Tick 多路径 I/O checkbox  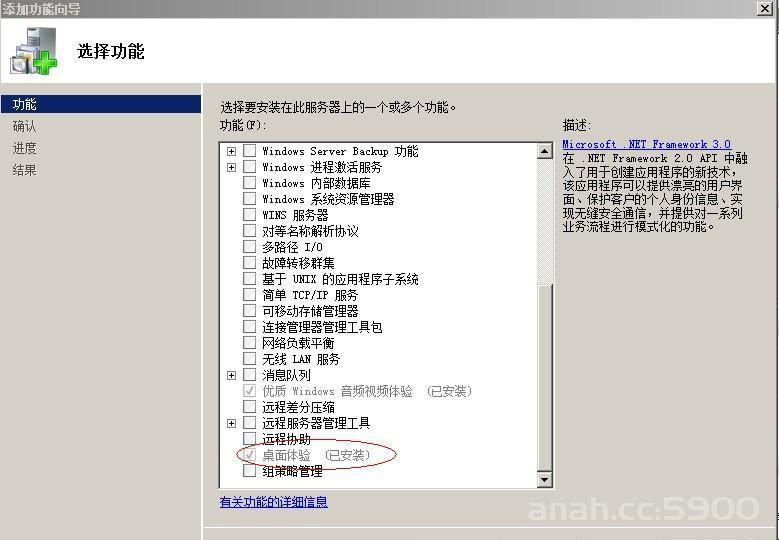(x=249, y=246)
